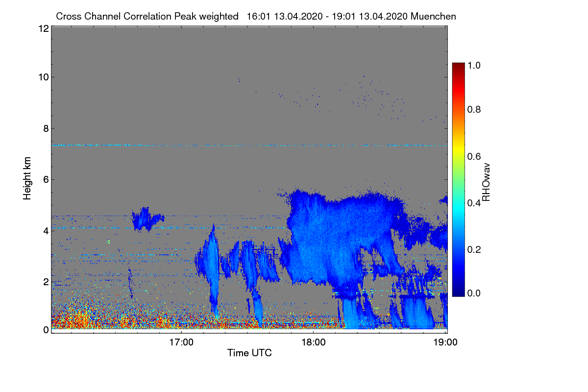Screen dimensions: 588x392
Task: Click the '18:00' time axis tick label
Action: point(313,342)
